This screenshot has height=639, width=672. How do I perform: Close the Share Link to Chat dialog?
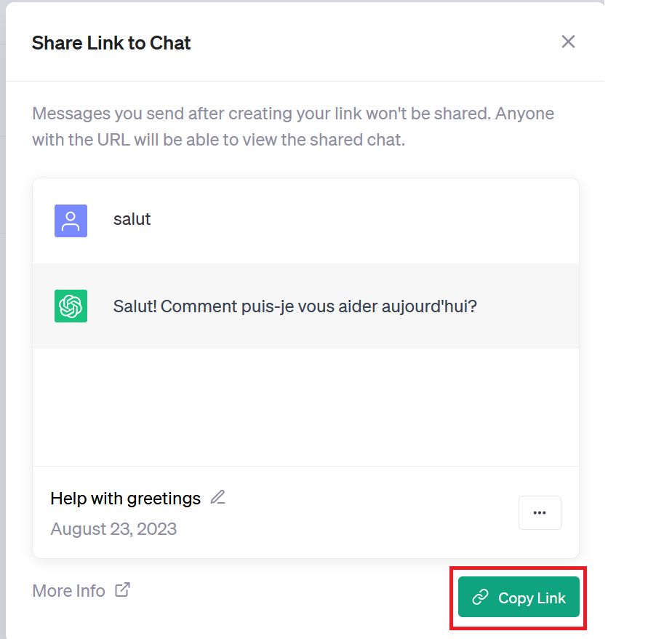[x=568, y=41]
